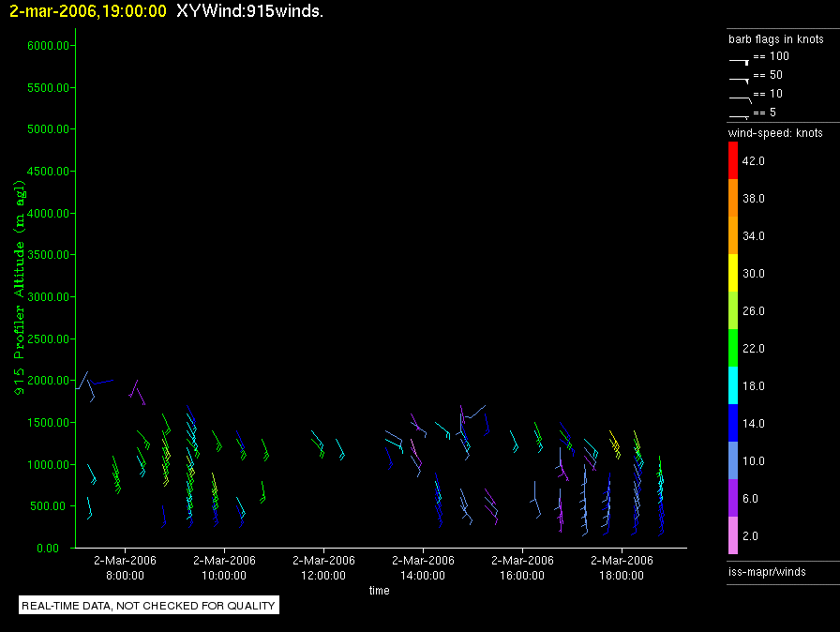Choose the cyan 18.0 knots color swatch
This screenshot has height=632, width=840.
(x=733, y=385)
